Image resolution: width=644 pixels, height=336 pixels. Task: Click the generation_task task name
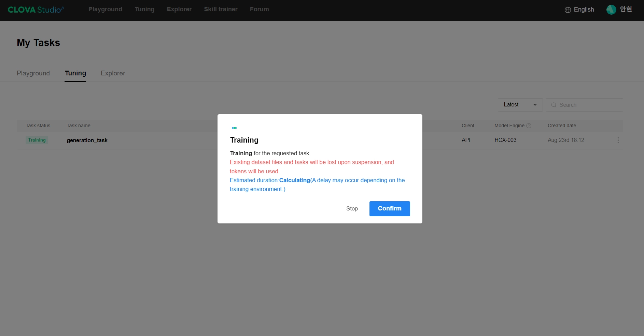(87, 140)
